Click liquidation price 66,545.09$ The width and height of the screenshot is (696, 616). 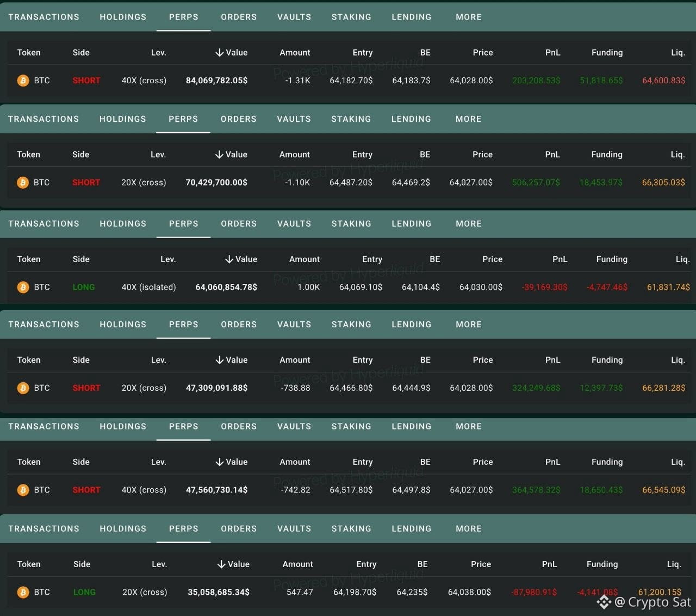664,490
